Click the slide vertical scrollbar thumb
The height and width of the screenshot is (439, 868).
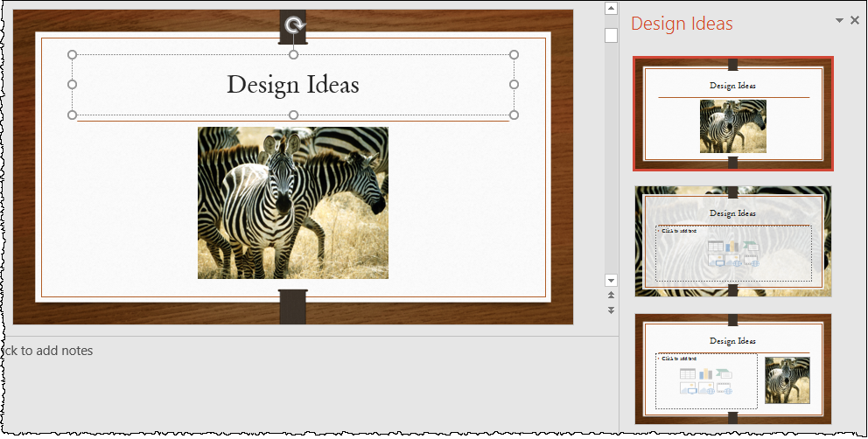(x=611, y=36)
